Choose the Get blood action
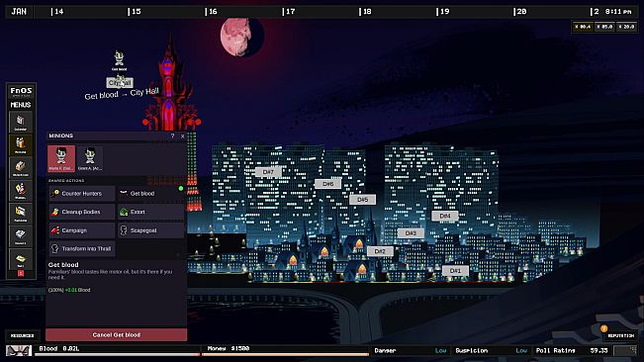 pos(150,193)
